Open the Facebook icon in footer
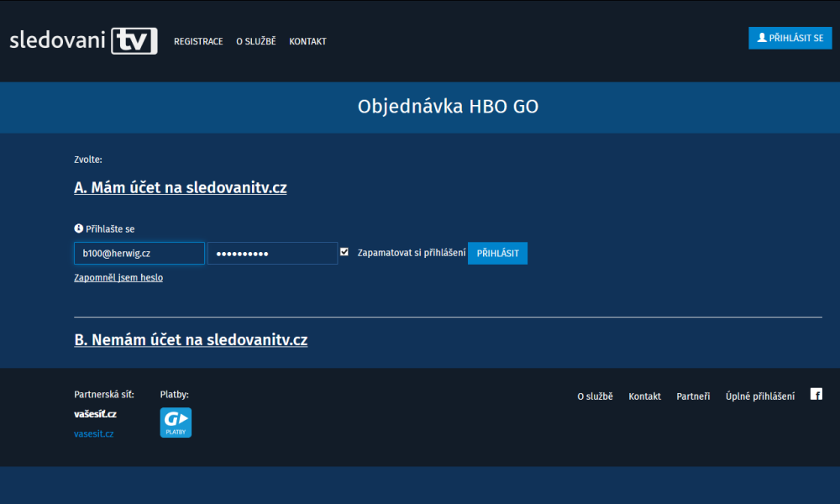 click(x=816, y=394)
